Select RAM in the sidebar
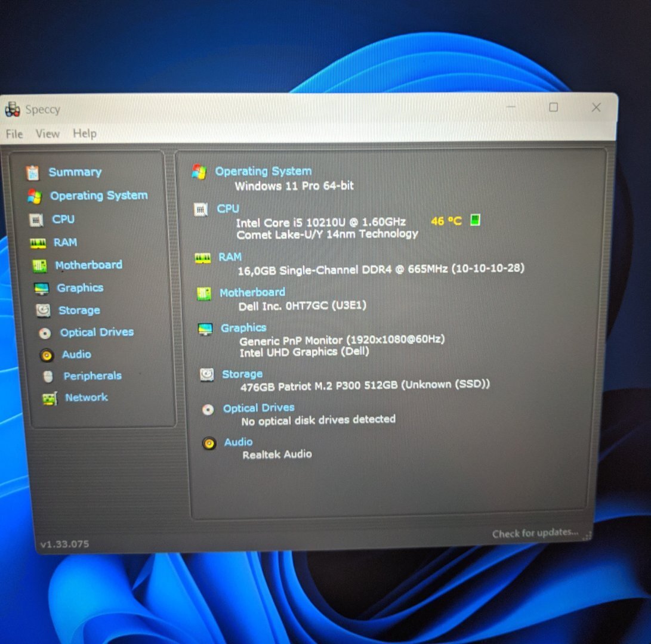 coord(65,242)
